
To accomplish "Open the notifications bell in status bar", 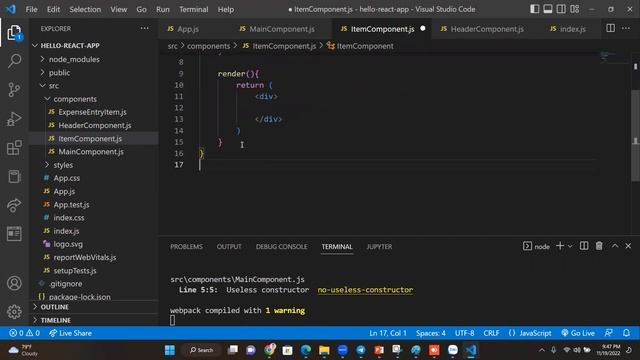I will pyautogui.click(x=626, y=333).
